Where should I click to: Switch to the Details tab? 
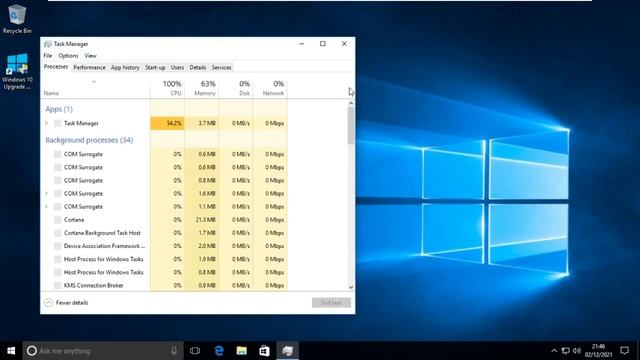[x=198, y=67]
